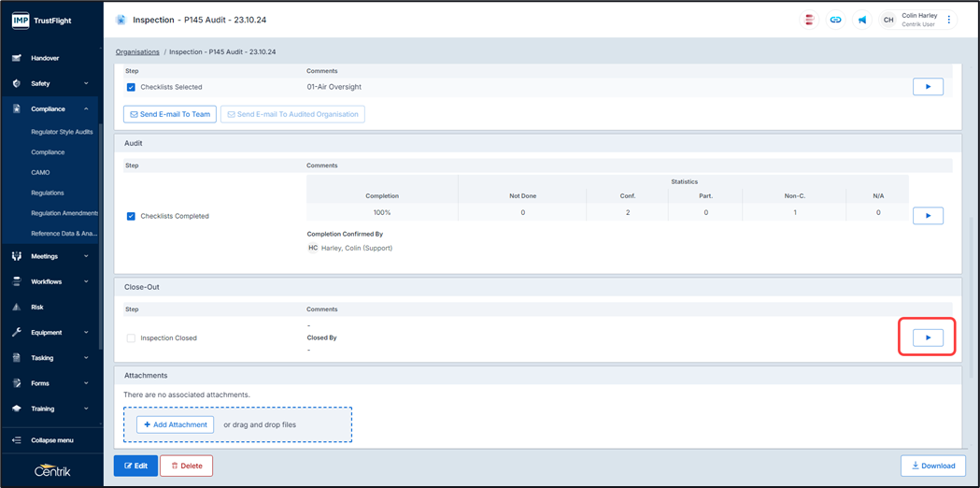The height and width of the screenshot is (488, 980).
Task: Open the three-dot user menu
Action: 949,20
